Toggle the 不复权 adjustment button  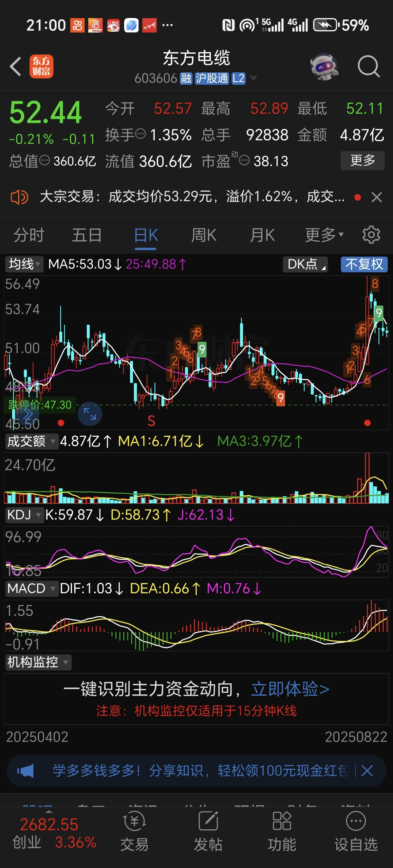(x=364, y=264)
